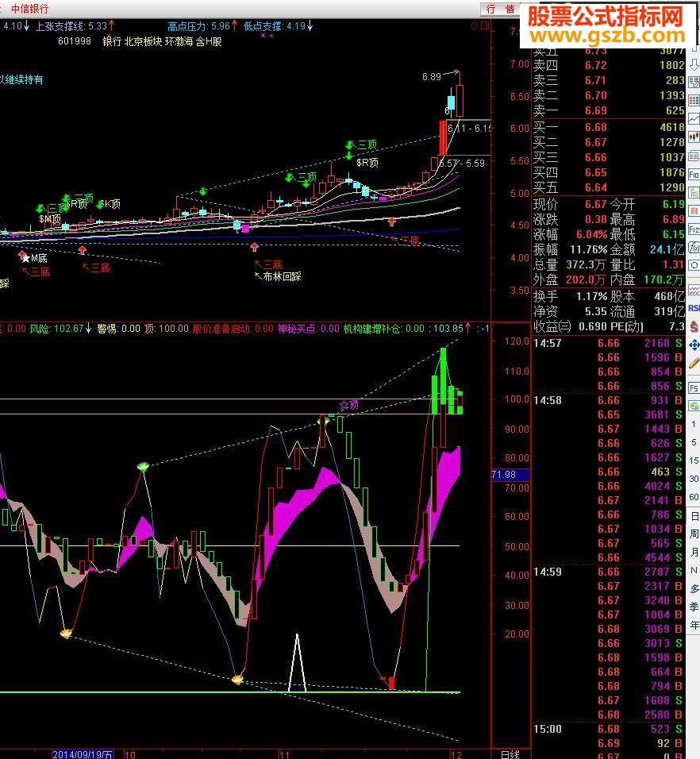Screen dimensions: 700x759
Task: Click the 14:59 trade time entry
Action: coord(548,572)
